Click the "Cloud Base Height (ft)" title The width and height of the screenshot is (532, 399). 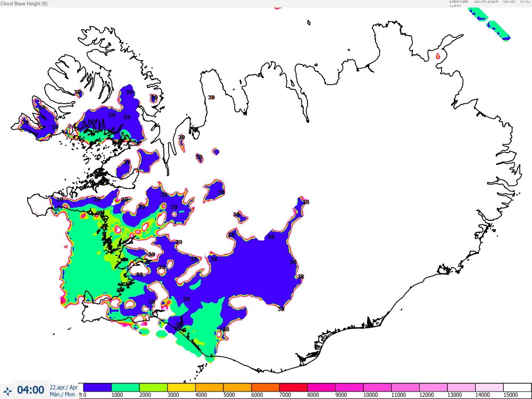click(24, 3)
